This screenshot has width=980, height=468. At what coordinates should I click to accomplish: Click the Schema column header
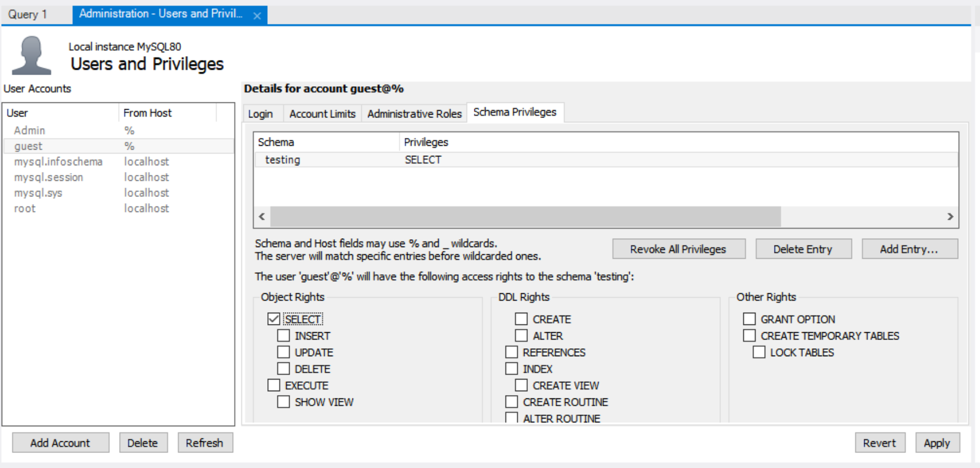tap(326, 142)
